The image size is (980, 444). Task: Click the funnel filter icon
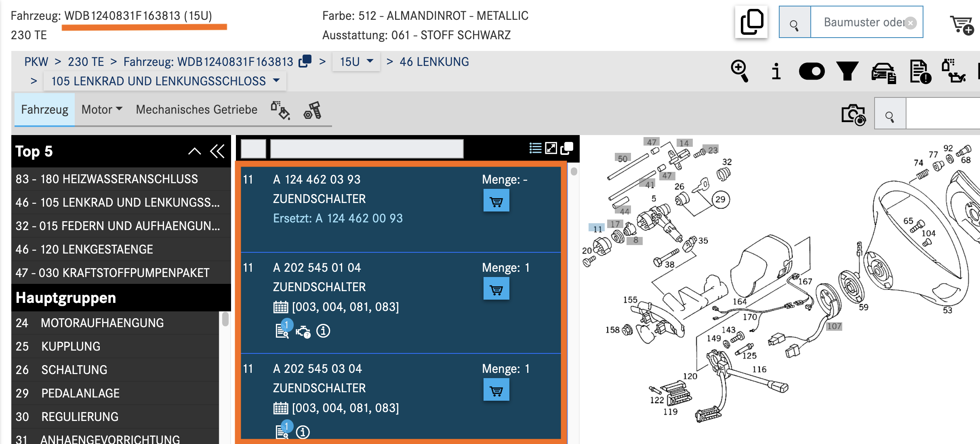(x=848, y=71)
